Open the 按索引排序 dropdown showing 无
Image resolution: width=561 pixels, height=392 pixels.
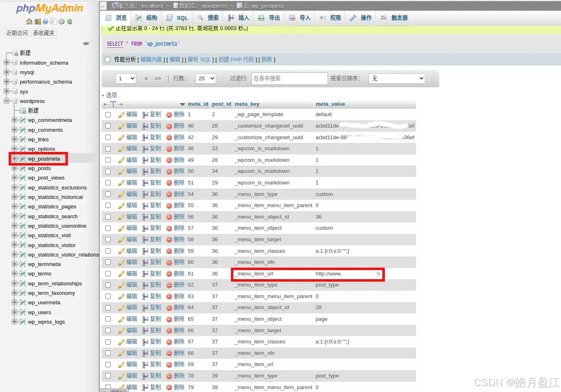(397, 78)
